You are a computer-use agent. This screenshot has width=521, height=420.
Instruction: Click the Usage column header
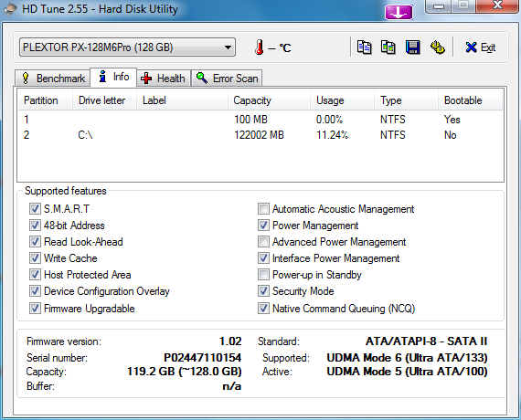(342, 100)
